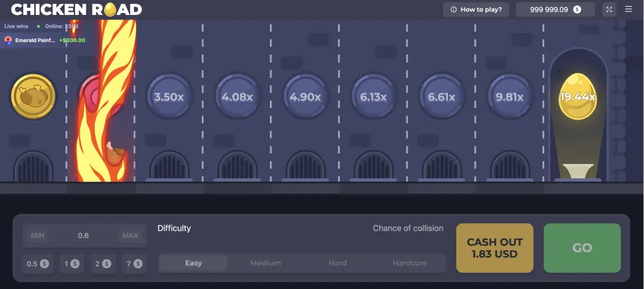Click the Emerald Painf... player avatar
This screenshot has height=289, width=644.
(8, 40)
